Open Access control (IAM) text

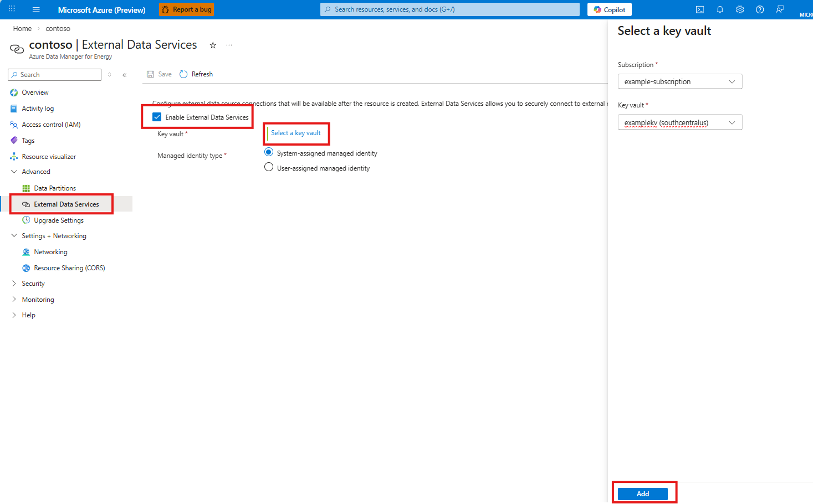click(x=51, y=125)
